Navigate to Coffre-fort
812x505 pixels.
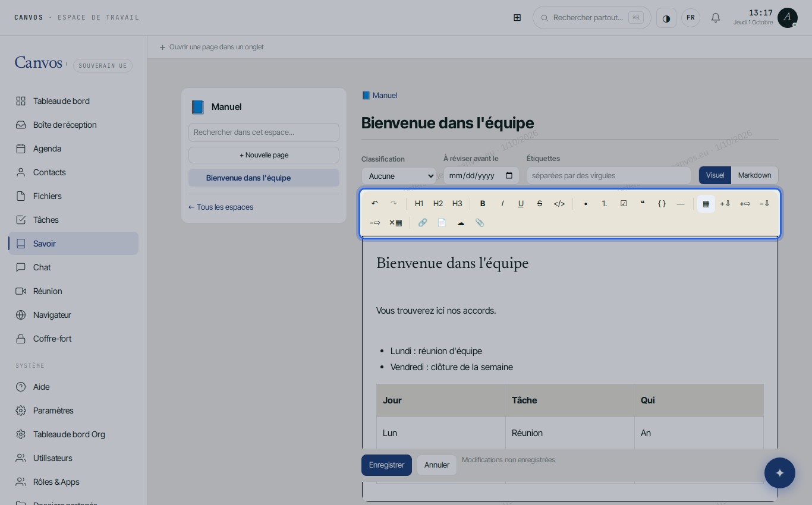74,339
